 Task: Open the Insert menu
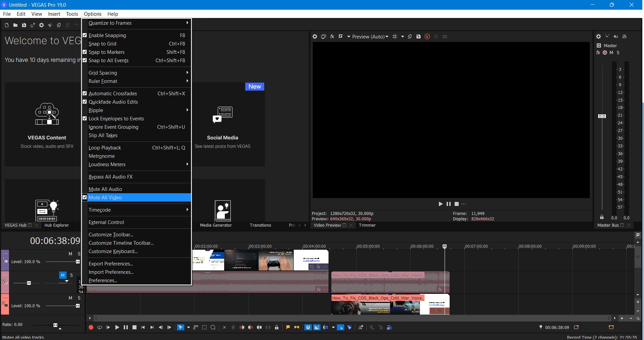pyautogui.click(x=54, y=14)
